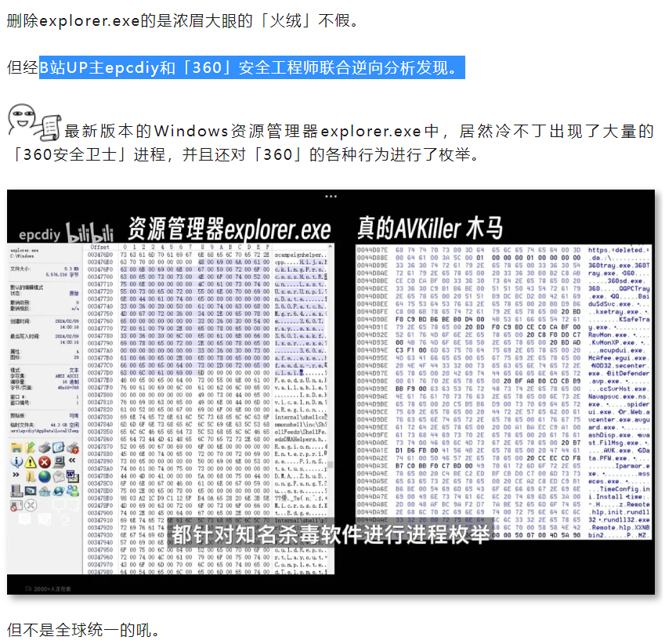
Task: Open the globe internet icon
Action: 45,475
